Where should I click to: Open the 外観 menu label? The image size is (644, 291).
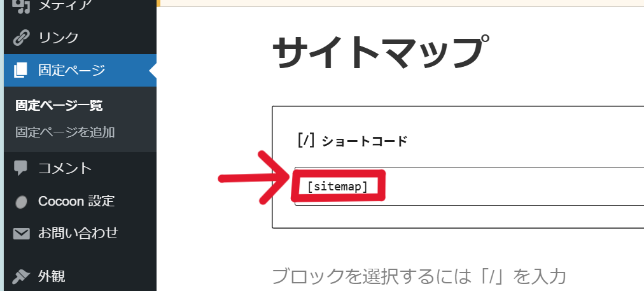tap(52, 276)
